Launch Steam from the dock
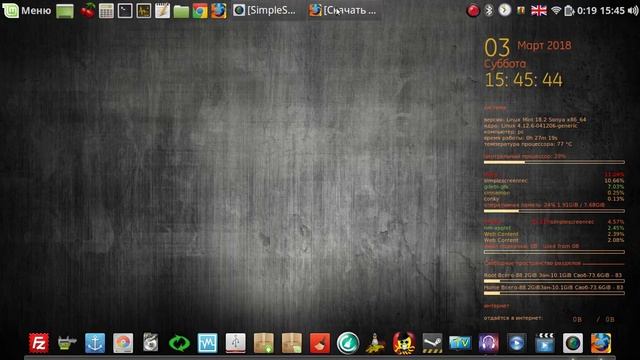Viewport: 640px width, 360px height. click(x=432, y=343)
